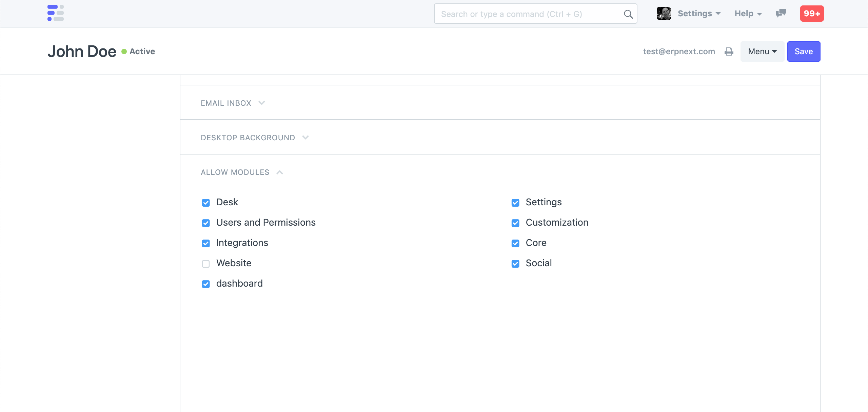This screenshot has height=412, width=868.
Task: Disable the Users and Permissions module
Action: 206,223
